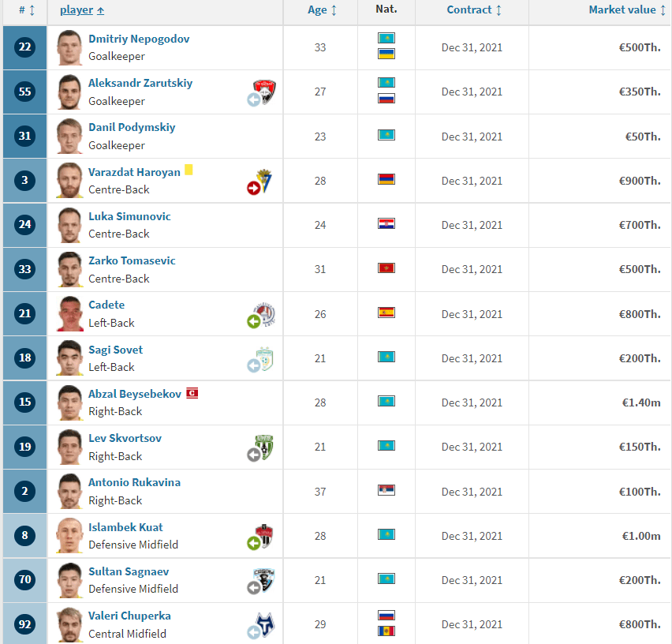Open Dmitriy Nepogodov's player profile
Viewport: 672px width, 644px height.
139,39
